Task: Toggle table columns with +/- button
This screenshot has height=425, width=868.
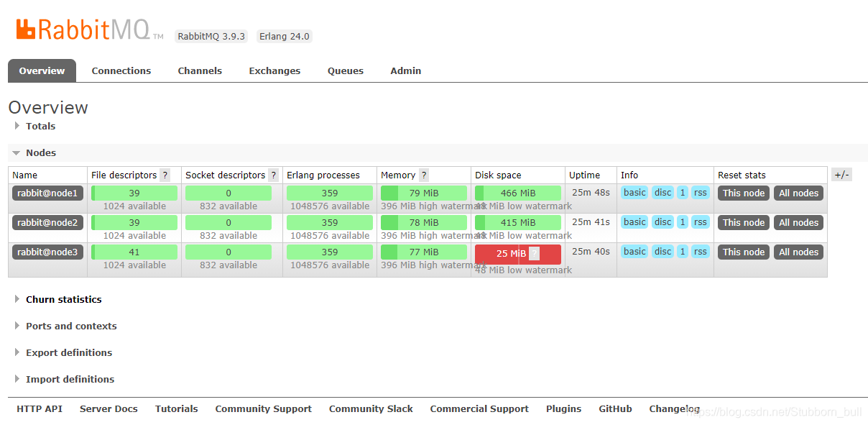Action: point(841,175)
